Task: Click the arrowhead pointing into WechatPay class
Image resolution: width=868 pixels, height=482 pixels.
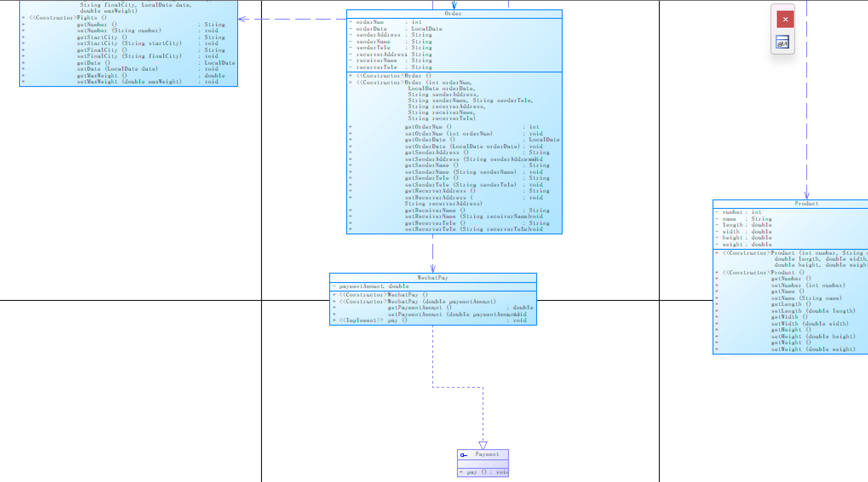Action: (x=433, y=268)
